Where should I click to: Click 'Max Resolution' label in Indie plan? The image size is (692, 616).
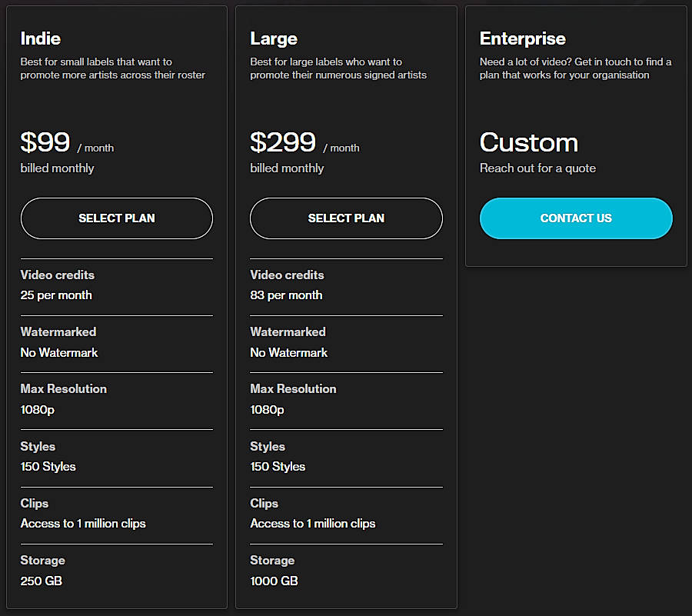(64, 389)
